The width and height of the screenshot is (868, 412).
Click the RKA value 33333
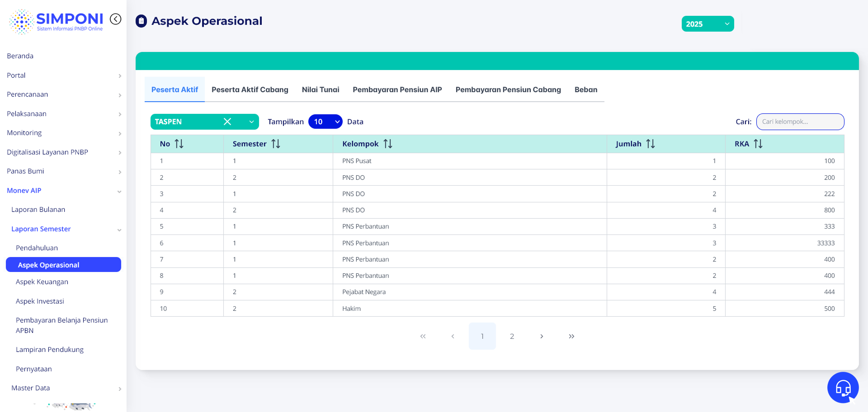pyautogui.click(x=826, y=243)
